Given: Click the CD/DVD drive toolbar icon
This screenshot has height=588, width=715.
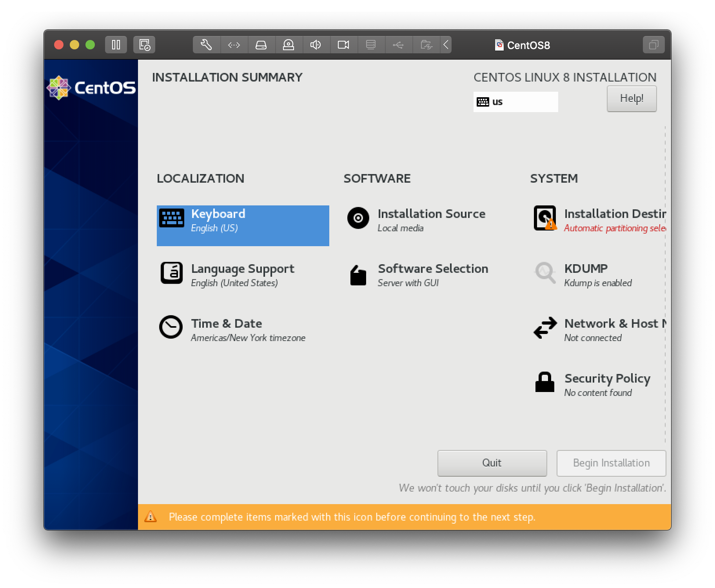Looking at the screenshot, I should pyautogui.click(x=289, y=45).
